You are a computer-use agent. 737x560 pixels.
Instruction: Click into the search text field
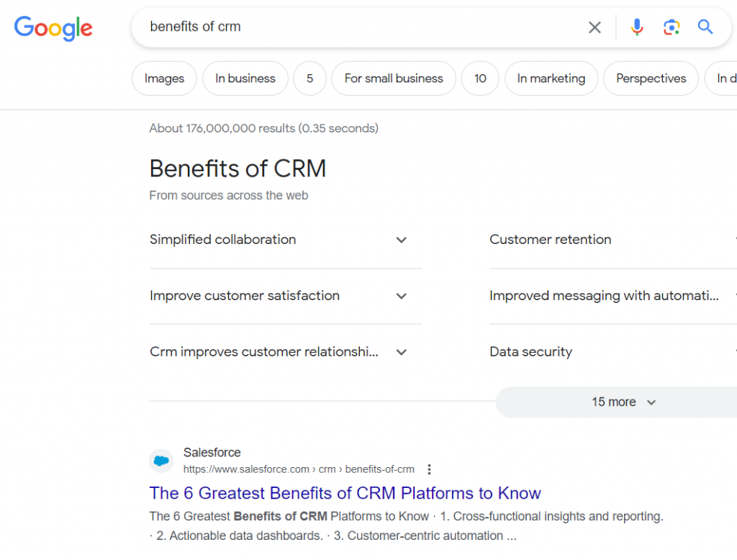[x=360, y=27]
